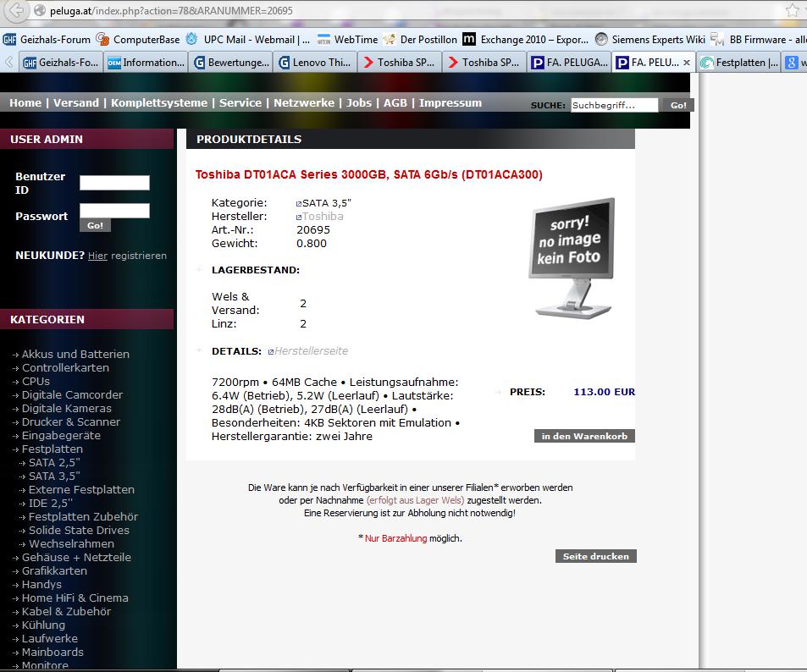807x672 pixels.
Task: Open the Impressum navigation link
Action: pyautogui.click(x=450, y=103)
